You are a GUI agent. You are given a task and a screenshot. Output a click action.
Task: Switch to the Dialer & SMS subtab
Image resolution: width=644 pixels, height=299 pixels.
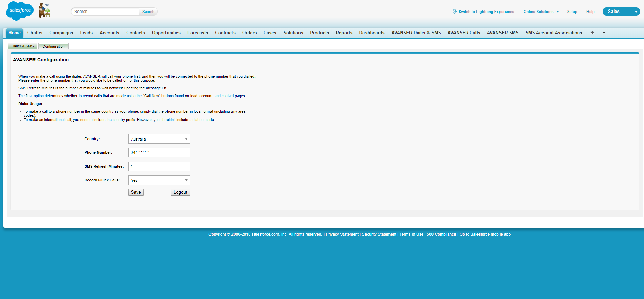click(x=23, y=46)
